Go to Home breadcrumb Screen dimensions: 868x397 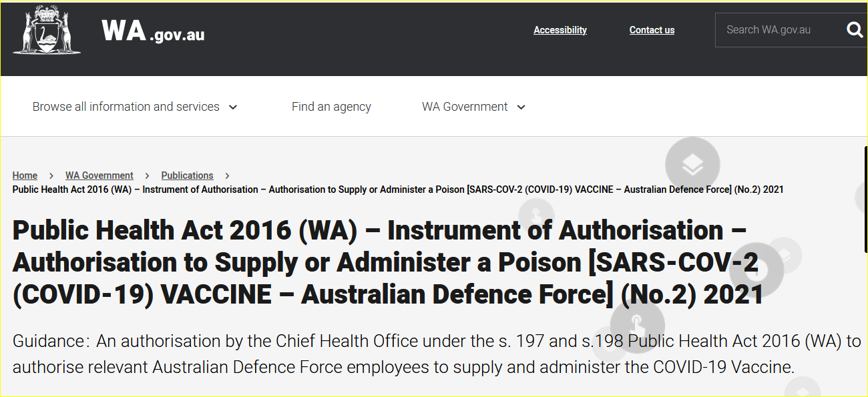[25, 175]
